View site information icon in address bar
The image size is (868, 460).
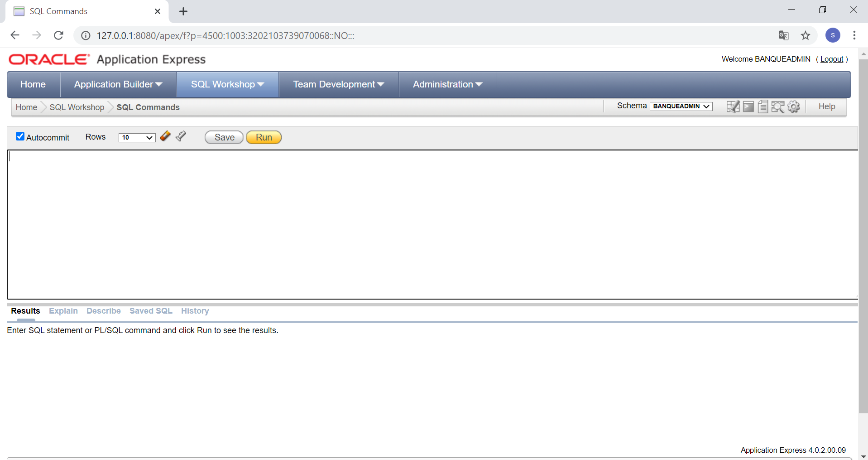pos(86,36)
